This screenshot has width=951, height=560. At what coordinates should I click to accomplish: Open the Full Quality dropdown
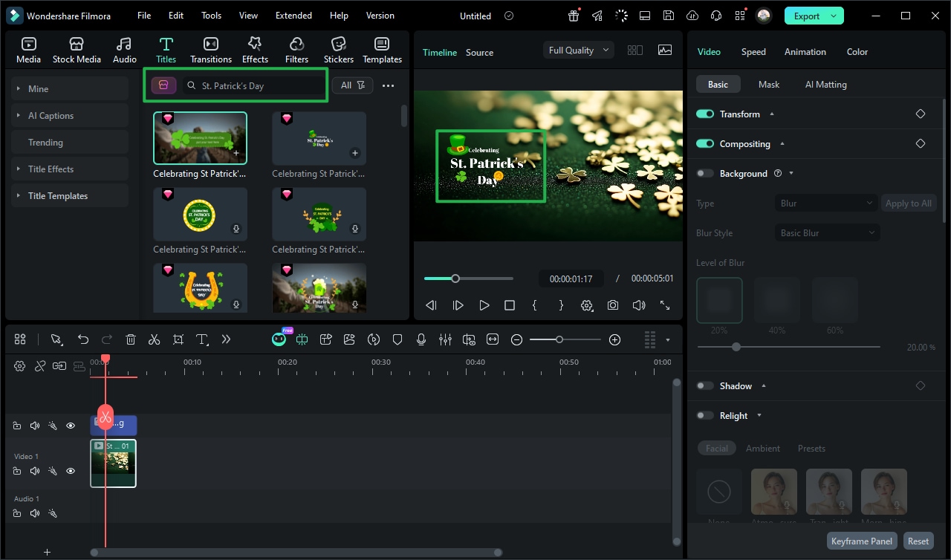pyautogui.click(x=578, y=51)
